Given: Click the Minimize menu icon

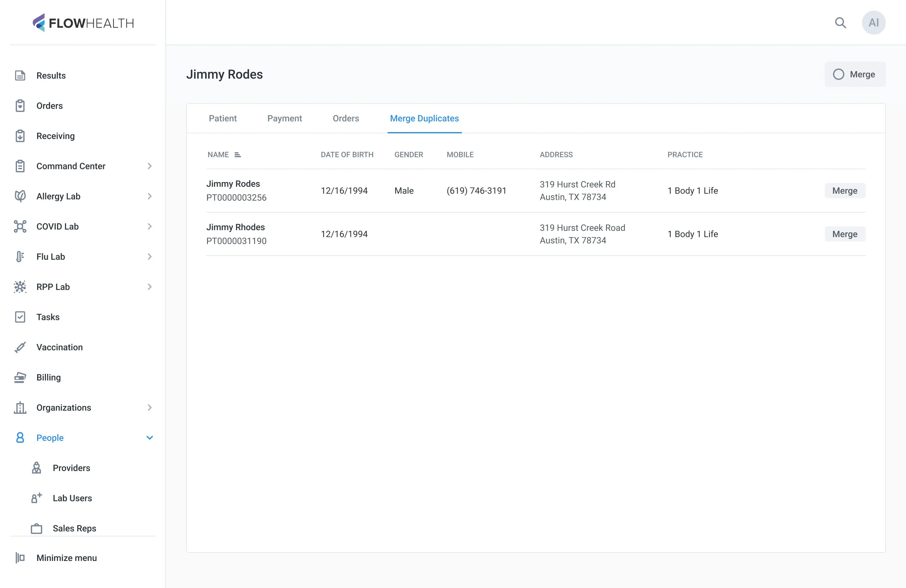Looking at the screenshot, I should [x=20, y=557].
